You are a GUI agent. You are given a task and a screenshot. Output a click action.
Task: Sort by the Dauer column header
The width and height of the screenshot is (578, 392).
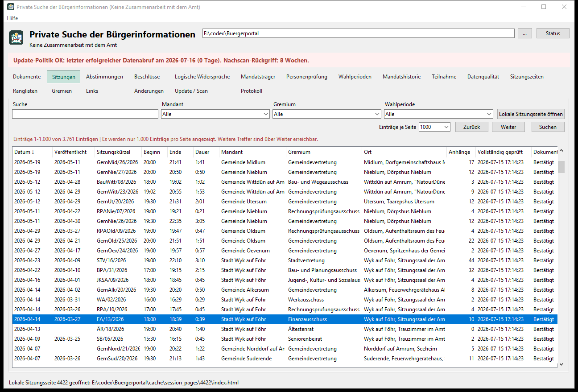[x=206, y=152]
